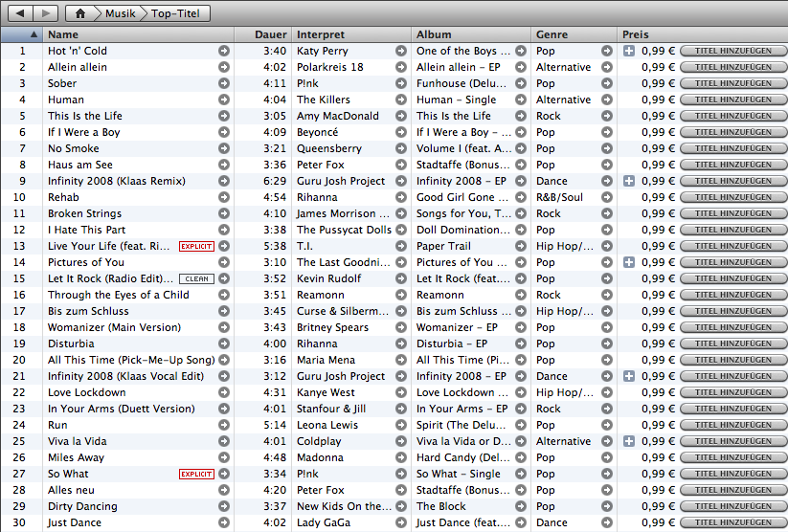Select the album Hard Candy (Del…
788x532 pixels.
(462, 457)
